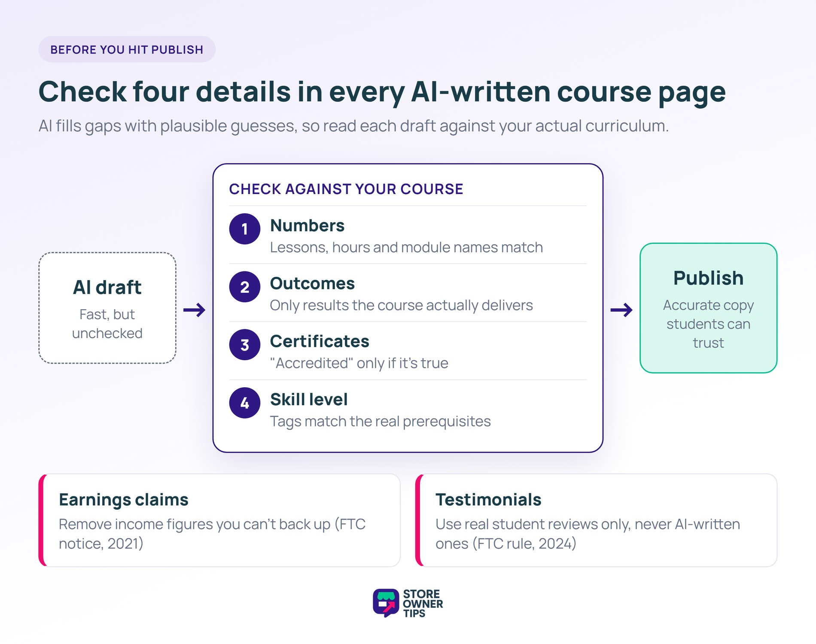
Task: Click the "STORE OWNER TIPS" wordmark text
Action: 423,604
